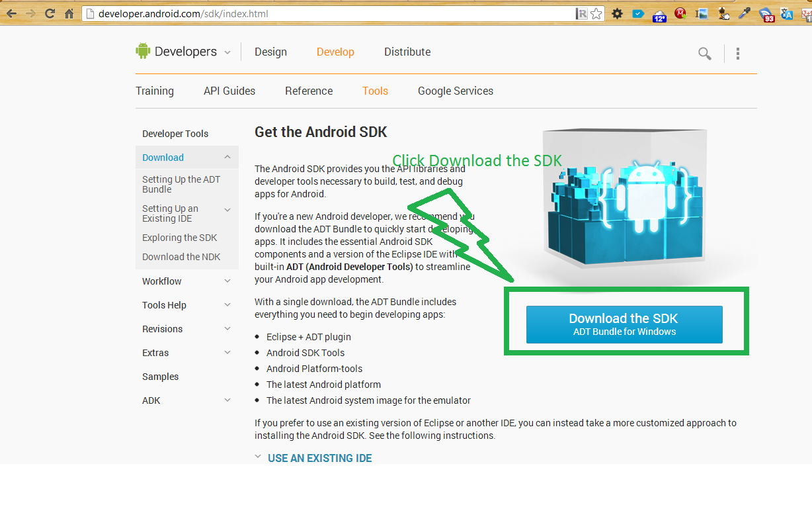Screen dimensions: 812x507
Task: Expand the Workflow section chevron
Action: tap(227, 281)
